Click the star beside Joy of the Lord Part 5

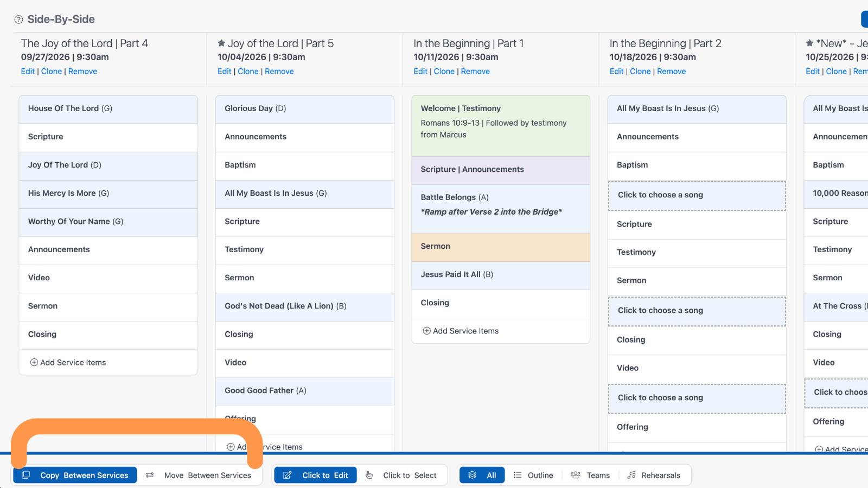[221, 43]
